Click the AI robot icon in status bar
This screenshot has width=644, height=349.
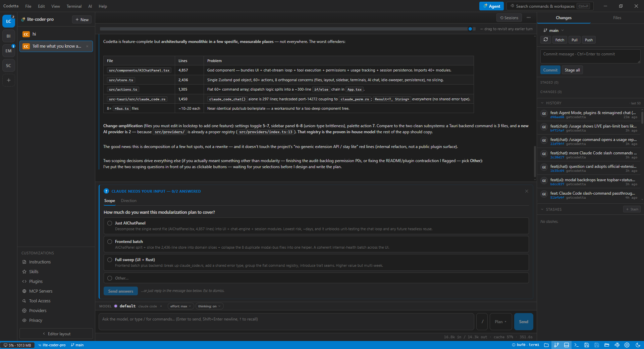click(x=617, y=345)
